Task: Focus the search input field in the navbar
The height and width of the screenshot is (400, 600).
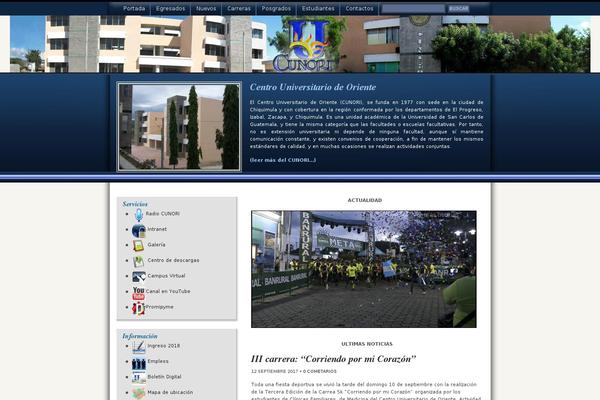Action: tap(413, 8)
